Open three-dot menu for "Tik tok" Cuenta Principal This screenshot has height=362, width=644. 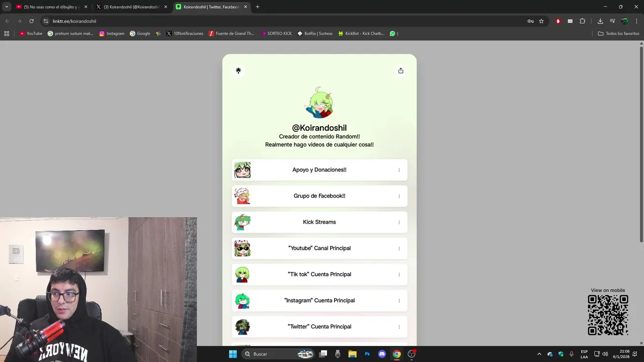tap(399, 275)
